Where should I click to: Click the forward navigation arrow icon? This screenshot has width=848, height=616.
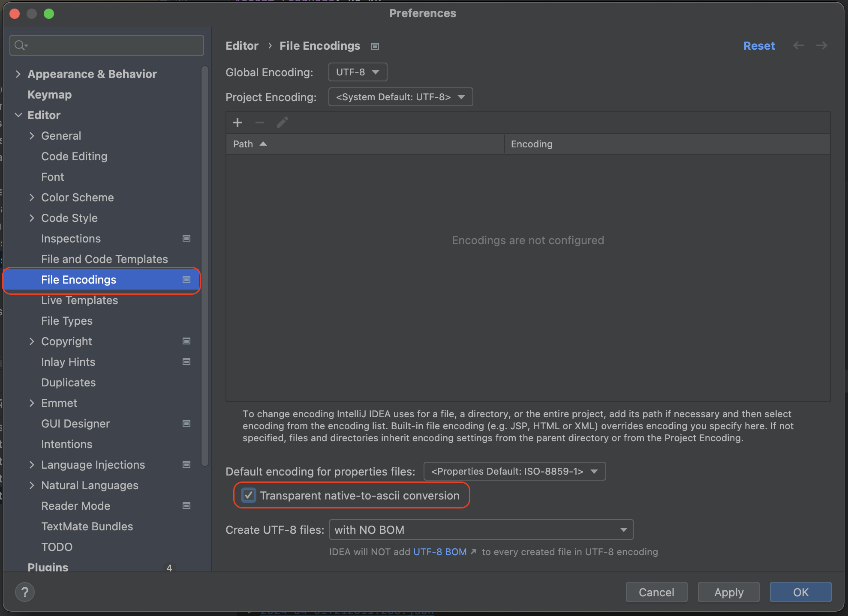821,45
